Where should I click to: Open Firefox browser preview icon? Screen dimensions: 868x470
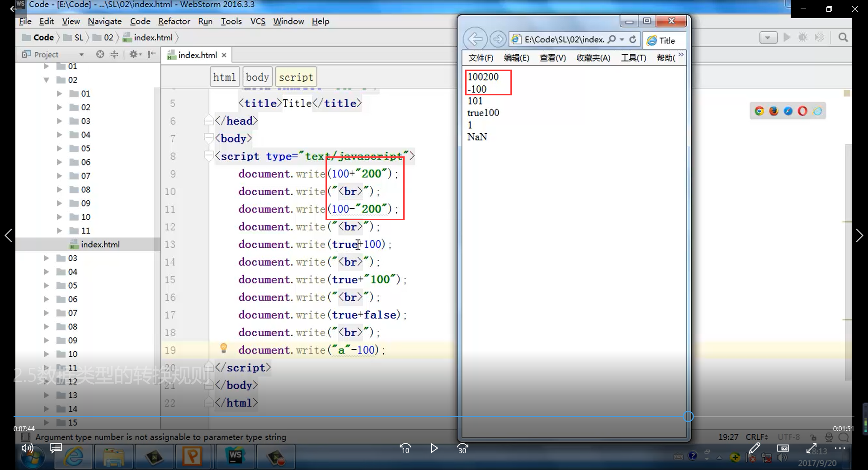tap(774, 111)
